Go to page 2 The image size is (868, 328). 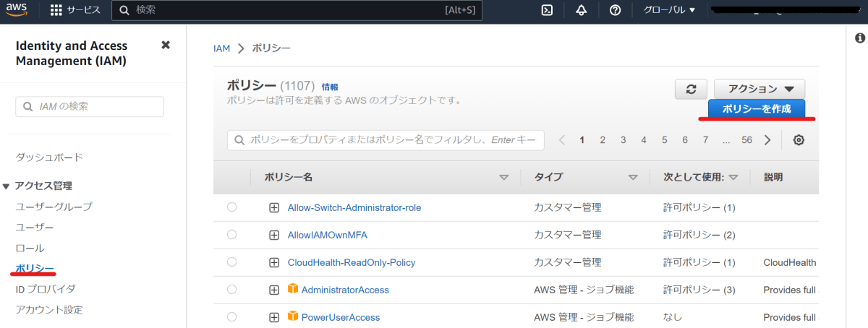(x=603, y=140)
